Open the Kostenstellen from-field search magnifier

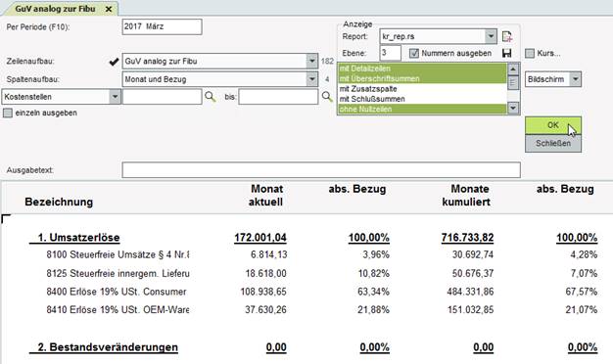pyautogui.click(x=210, y=97)
